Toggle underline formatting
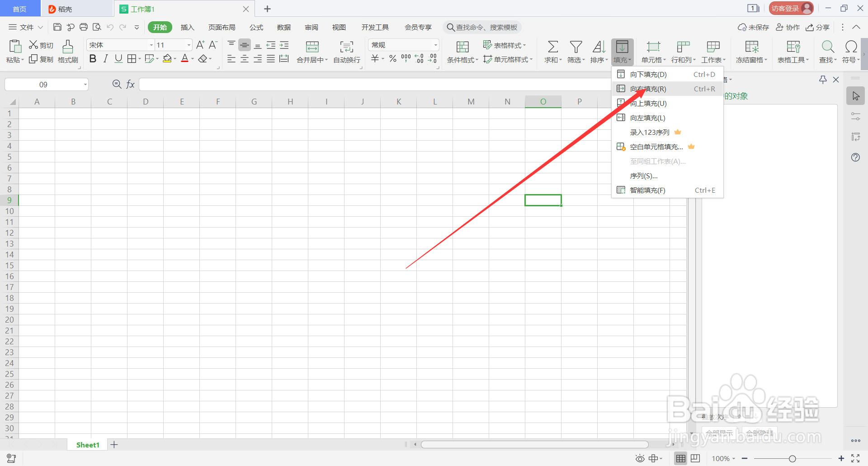The image size is (868, 466). tap(118, 58)
